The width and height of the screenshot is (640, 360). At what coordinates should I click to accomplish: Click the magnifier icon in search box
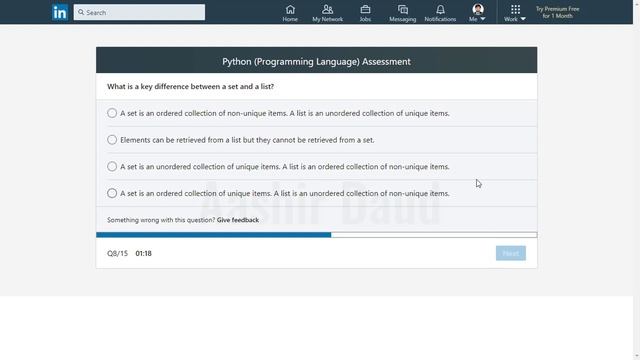coord(81,12)
